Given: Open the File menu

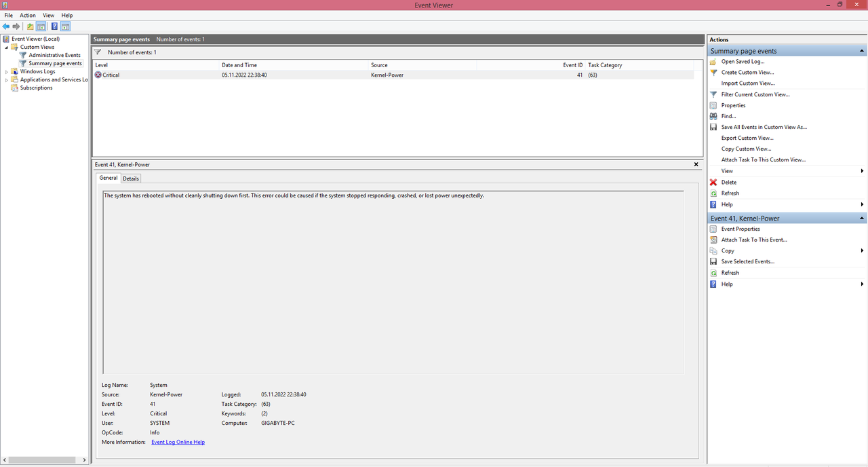Looking at the screenshot, I should (x=9, y=15).
